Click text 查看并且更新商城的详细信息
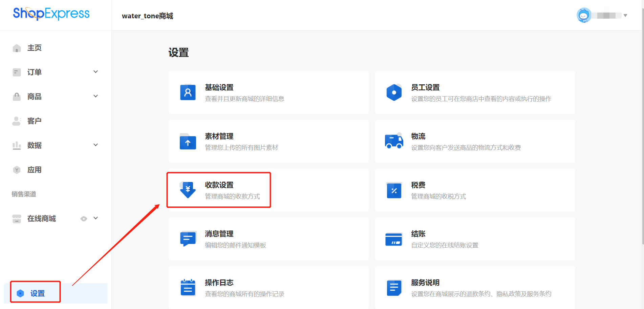The width and height of the screenshot is (644, 309). [244, 99]
